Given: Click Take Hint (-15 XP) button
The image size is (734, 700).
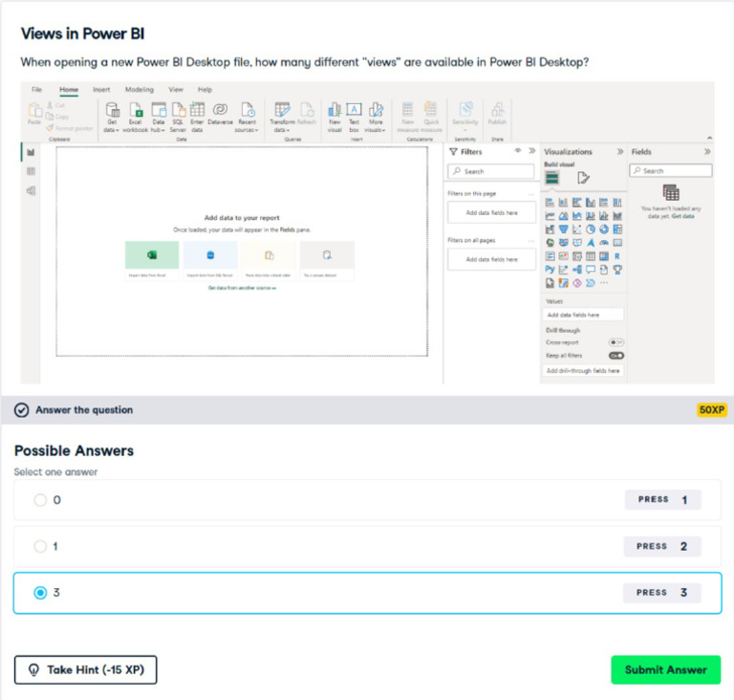Looking at the screenshot, I should 86,670.
